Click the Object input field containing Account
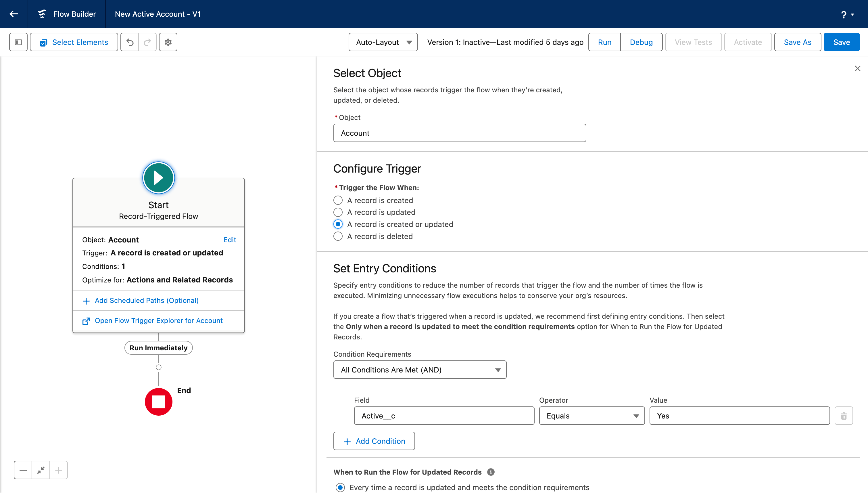Viewport: 868px width, 493px height. coord(459,133)
